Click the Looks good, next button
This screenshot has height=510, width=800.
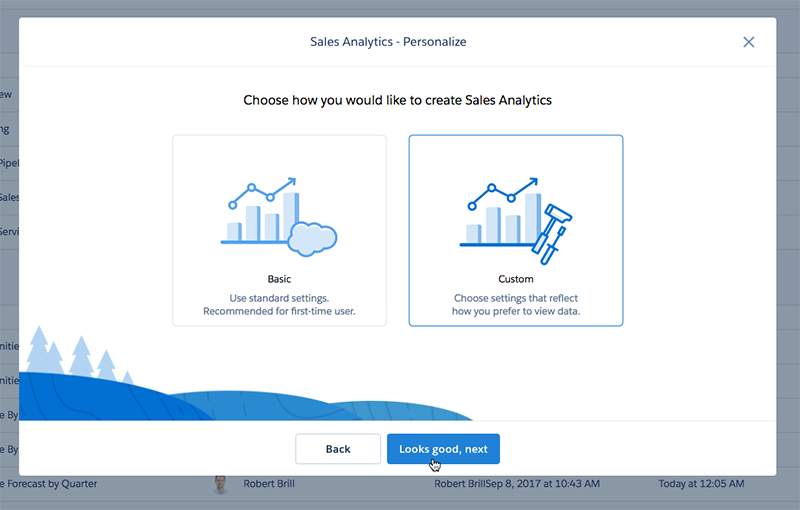pyautogui.click(x=443, y=449)
